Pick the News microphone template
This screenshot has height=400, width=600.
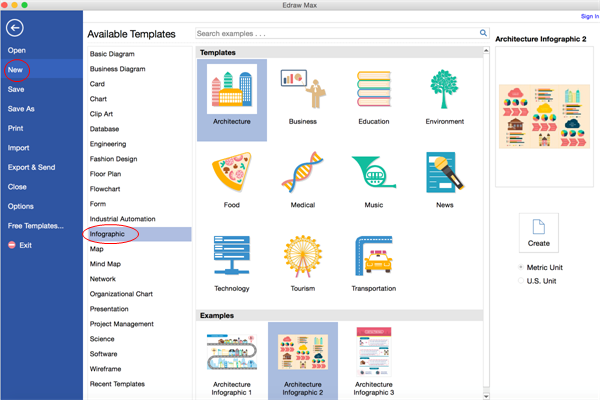[x=444, y=171]
